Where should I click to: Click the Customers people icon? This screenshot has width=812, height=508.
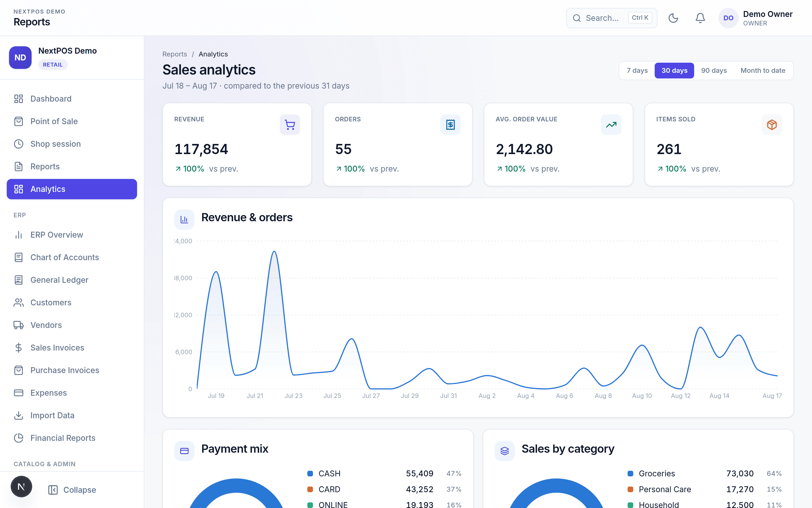point(18,302)
